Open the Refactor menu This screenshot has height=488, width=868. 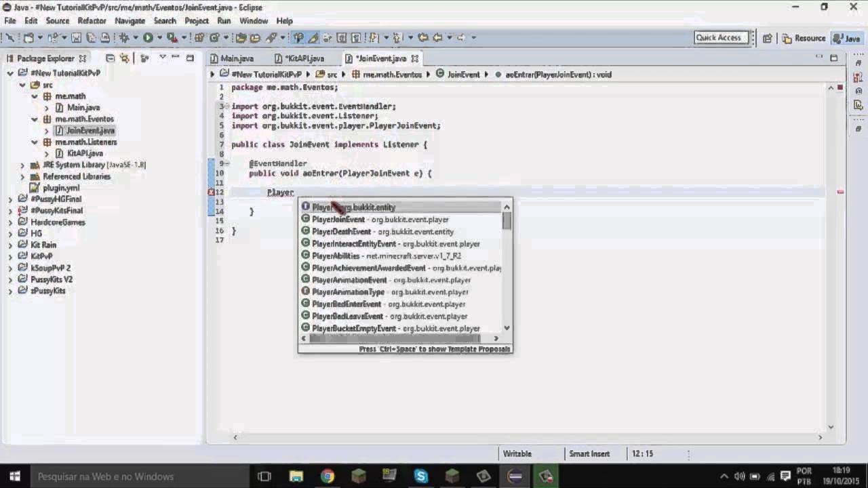[x=92, y=21]
